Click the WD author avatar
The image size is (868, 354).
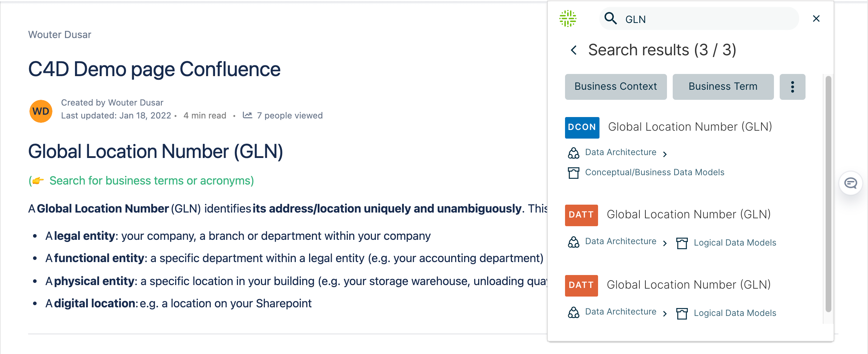41,111
